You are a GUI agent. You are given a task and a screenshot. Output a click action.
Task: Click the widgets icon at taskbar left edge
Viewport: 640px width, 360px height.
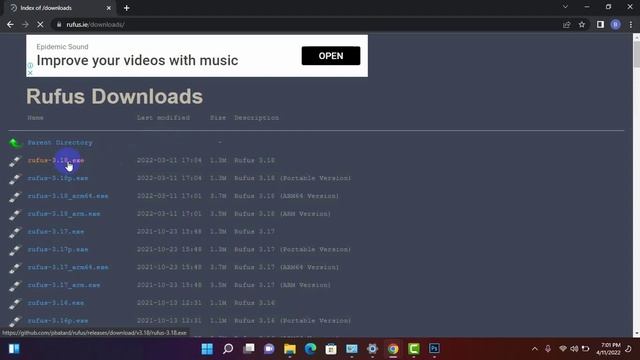pyautogui.click(x=14, y=349)
